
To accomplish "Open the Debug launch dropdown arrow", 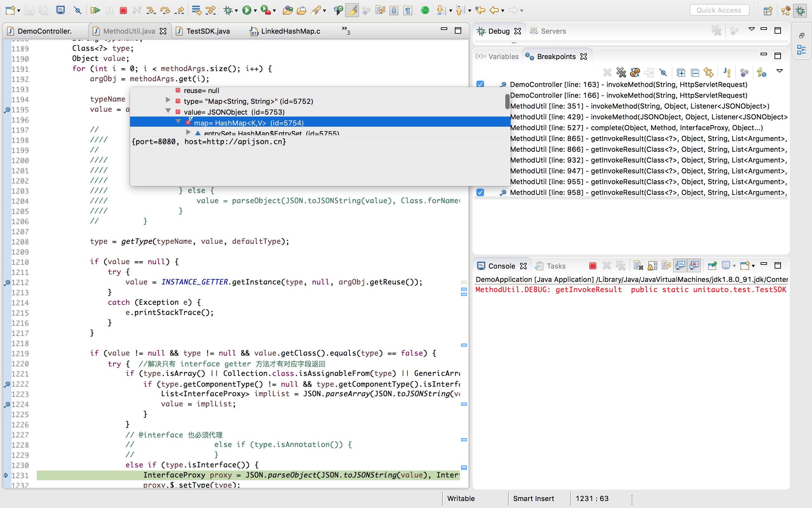I will coord(236,11).
